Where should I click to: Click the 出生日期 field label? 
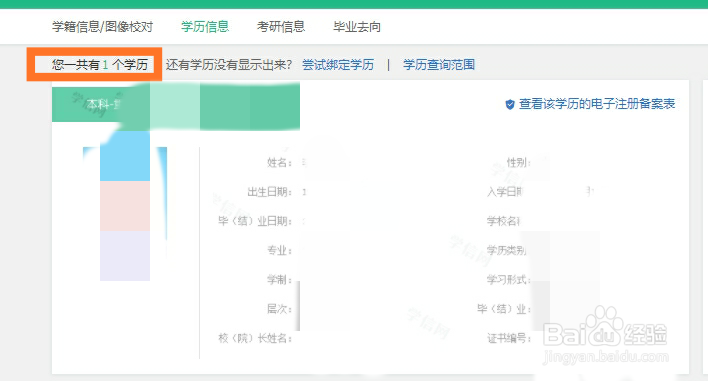click(270, 192)
